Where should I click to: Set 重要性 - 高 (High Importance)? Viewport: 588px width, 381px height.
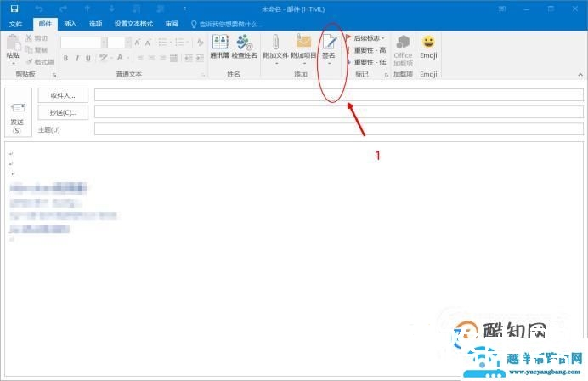coord(366,50)
